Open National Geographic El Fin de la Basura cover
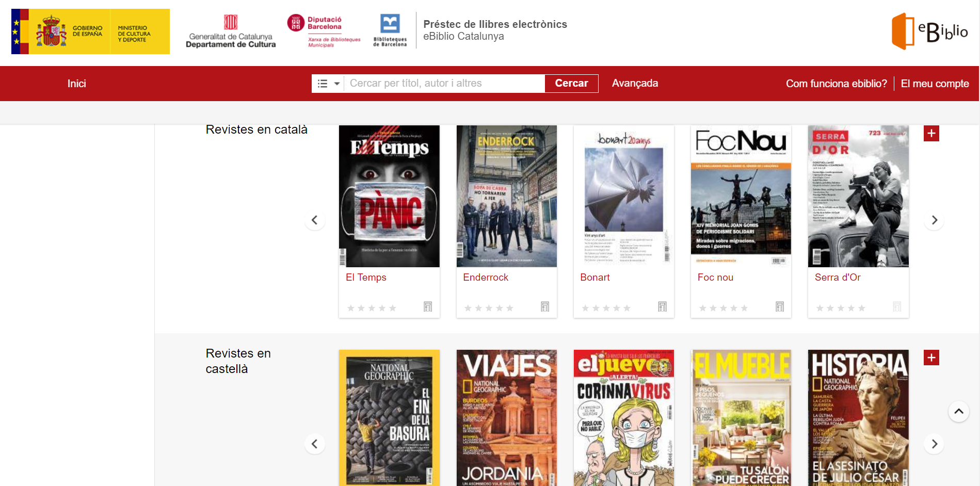 [x=389, y=418]
